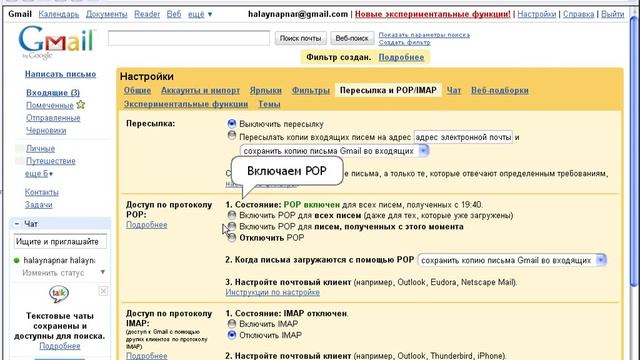Open Инструкции по настройке link
Viewport: 640px width, 360px height.
(x=273, y=293)
